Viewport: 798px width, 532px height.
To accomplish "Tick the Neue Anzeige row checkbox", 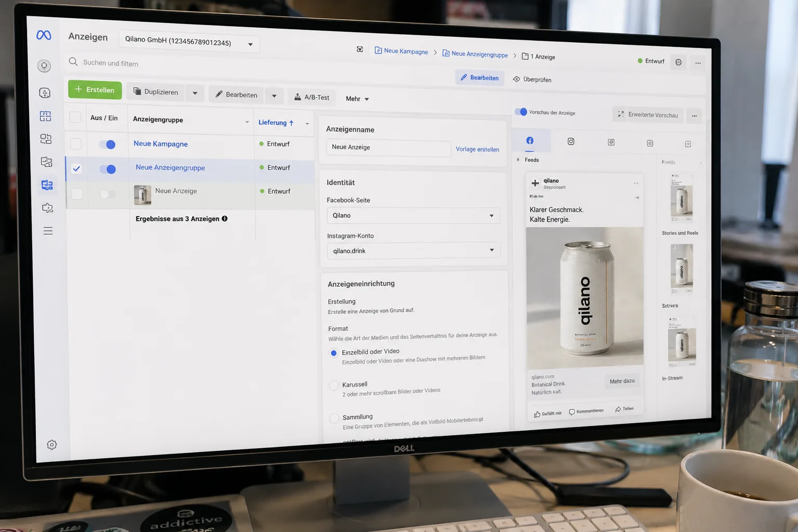I will 77,194.
